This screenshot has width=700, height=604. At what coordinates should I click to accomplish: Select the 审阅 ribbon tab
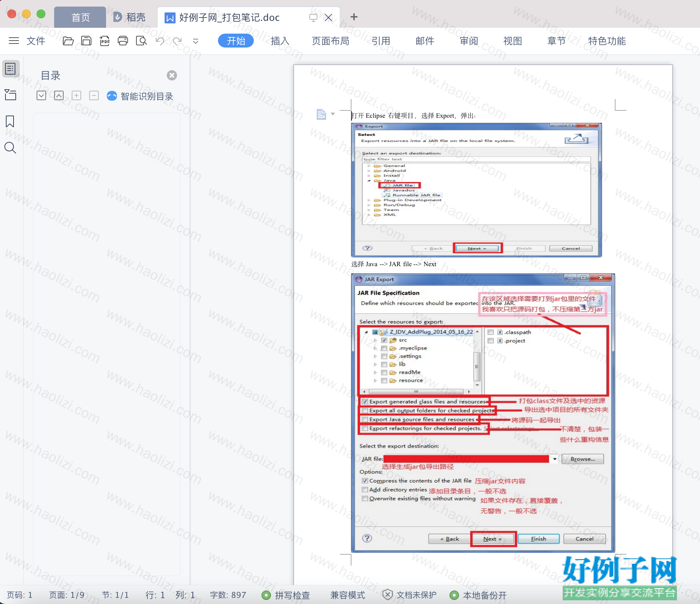pyautogui.click(x=469, y=41)
